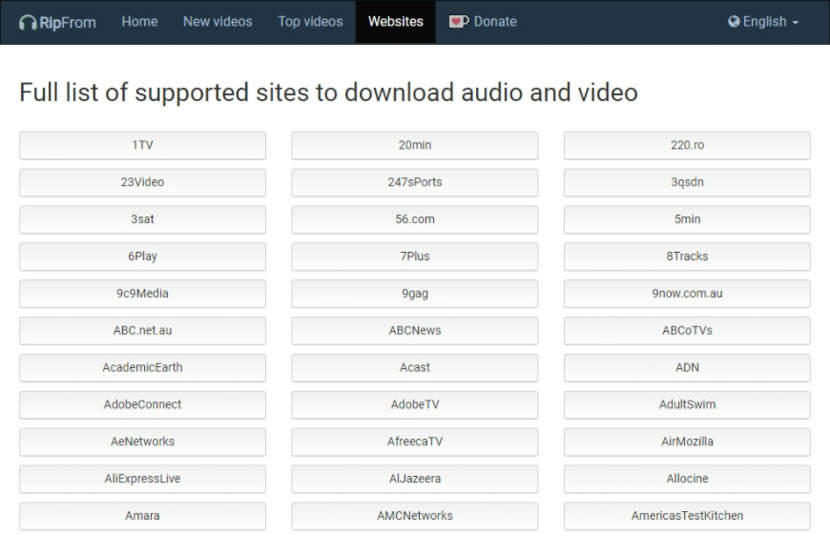
Task: Click the ADN entry
Action: pyautogui.click(x=687, y=368)
